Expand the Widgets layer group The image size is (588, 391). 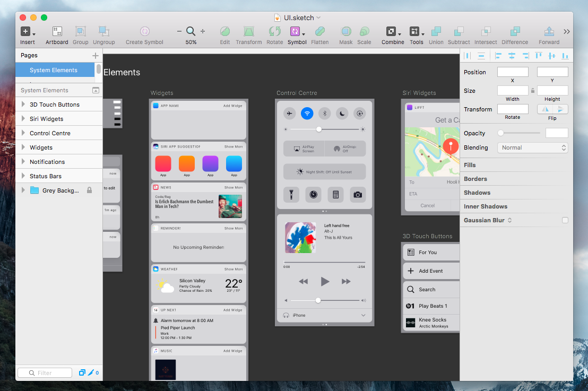tap(23, 147)
